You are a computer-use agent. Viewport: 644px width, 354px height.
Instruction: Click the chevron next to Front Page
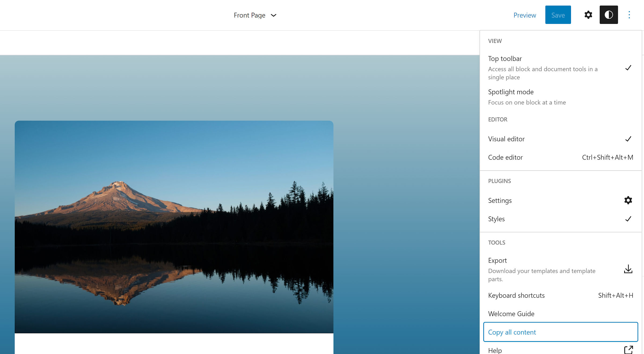point(273,15)
